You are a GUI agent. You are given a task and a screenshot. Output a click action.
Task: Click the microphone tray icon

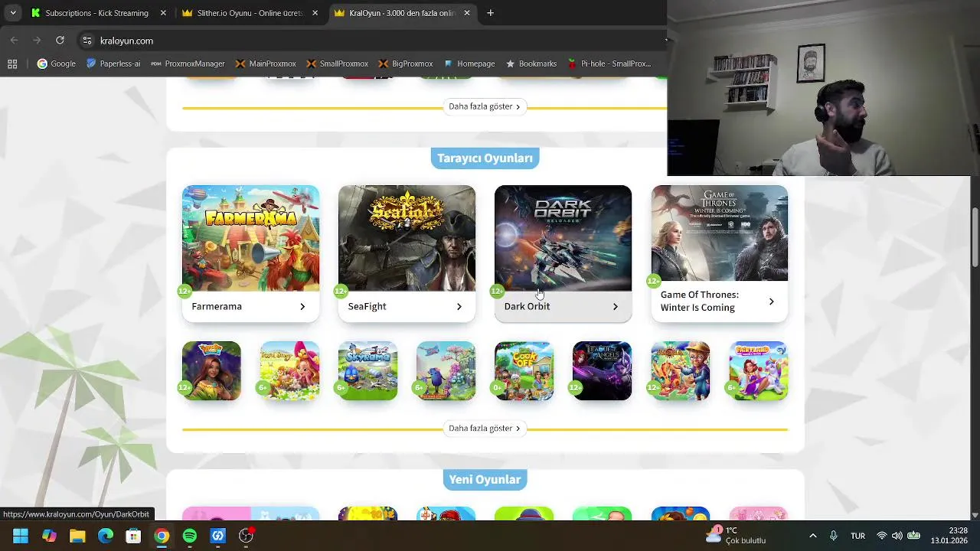[834, 536]
